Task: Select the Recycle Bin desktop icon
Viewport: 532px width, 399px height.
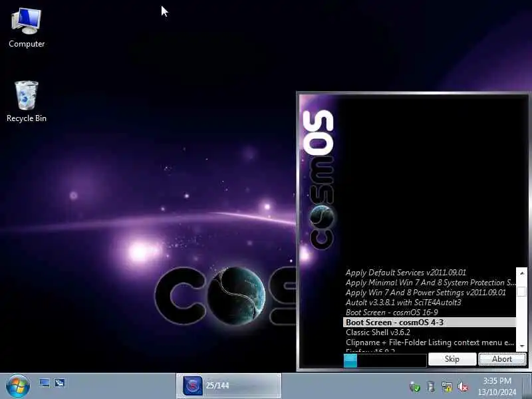Action: pyautogui.click(x=27, y=101)
